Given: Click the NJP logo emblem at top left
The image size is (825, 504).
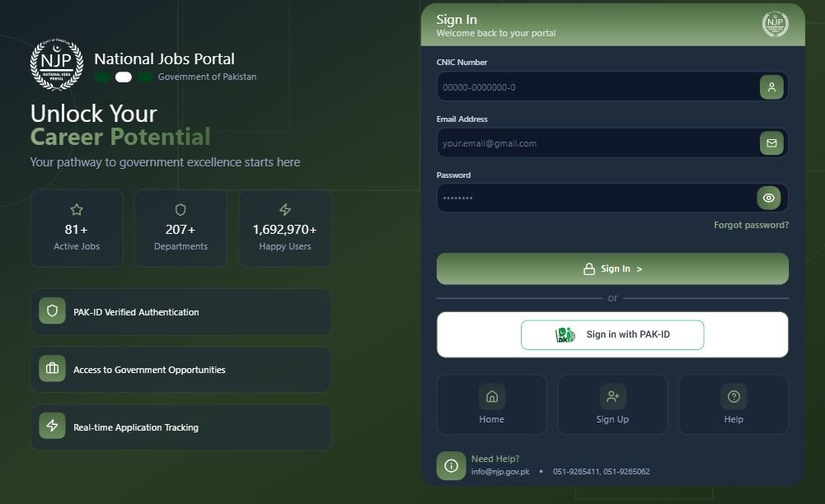Looking at the screenshot, I should point(56,64).
